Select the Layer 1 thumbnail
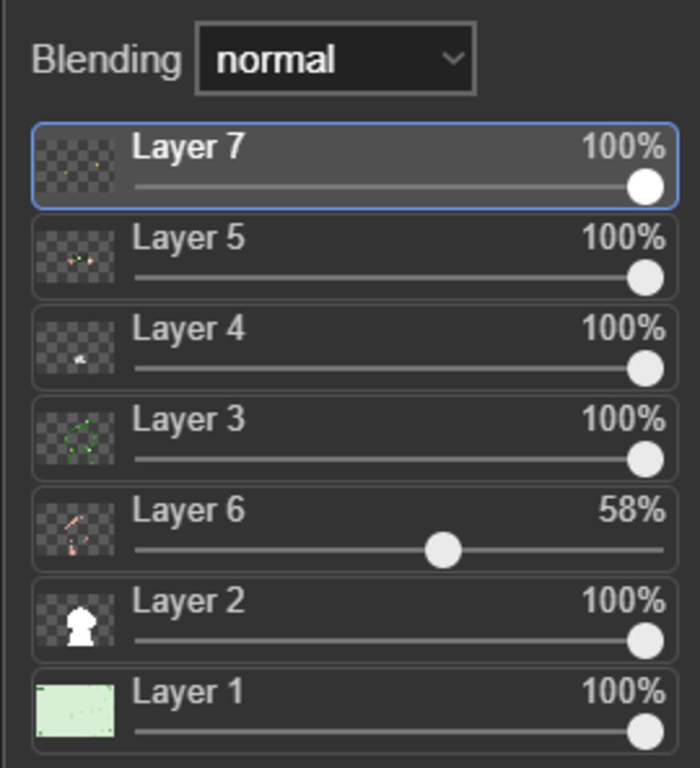The width and height of the screenshot is (700, 768). [x=75, y=711]
